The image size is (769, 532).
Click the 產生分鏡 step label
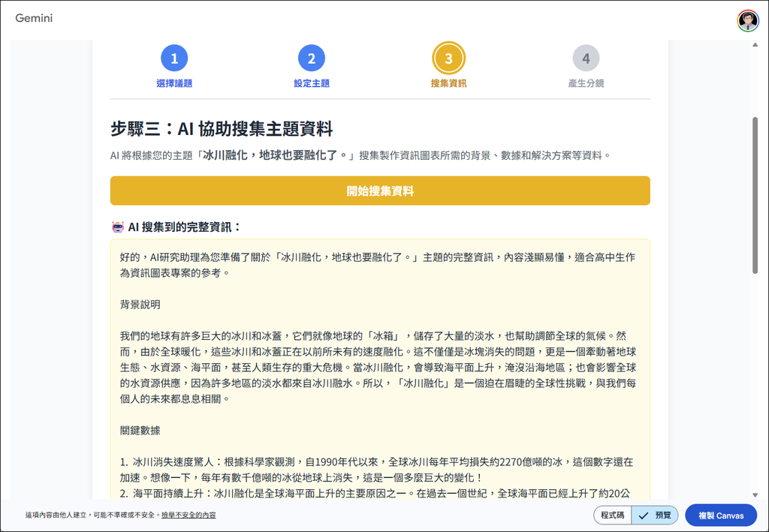(x=586, y=83)
